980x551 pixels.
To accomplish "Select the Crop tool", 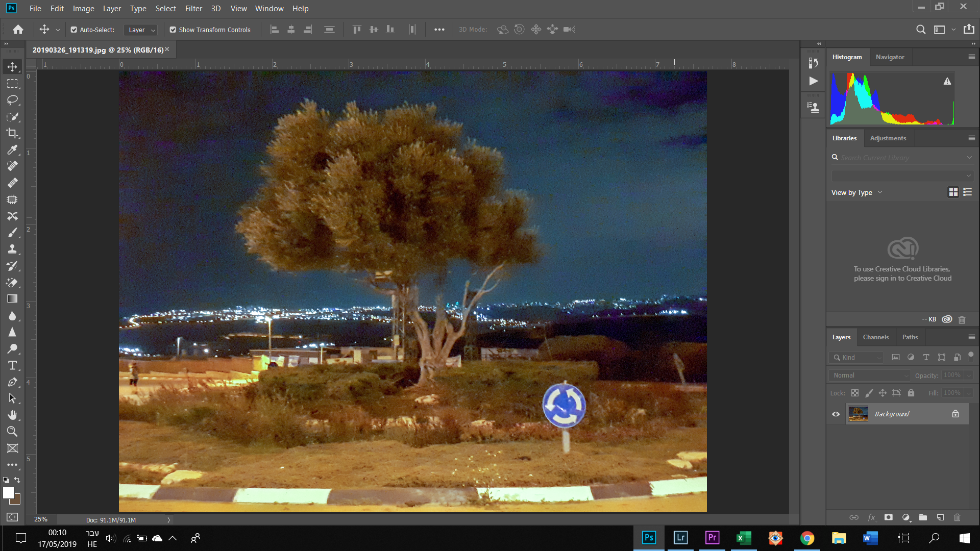I will coord(12,133).
